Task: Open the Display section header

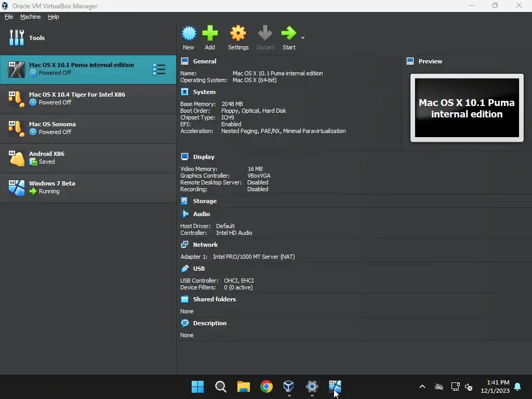Action: 204,157
